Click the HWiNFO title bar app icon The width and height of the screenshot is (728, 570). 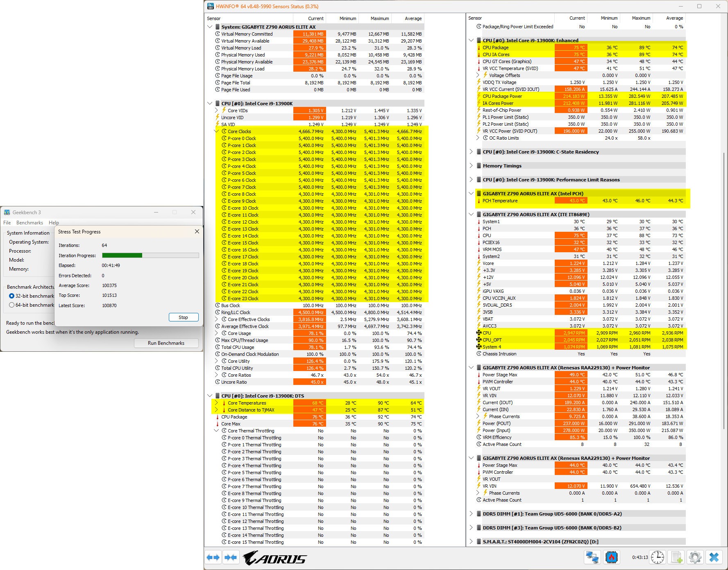point(210,6)
